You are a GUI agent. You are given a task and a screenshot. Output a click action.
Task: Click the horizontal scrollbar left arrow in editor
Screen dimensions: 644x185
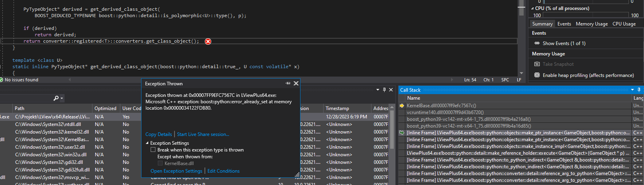(70, 80)
